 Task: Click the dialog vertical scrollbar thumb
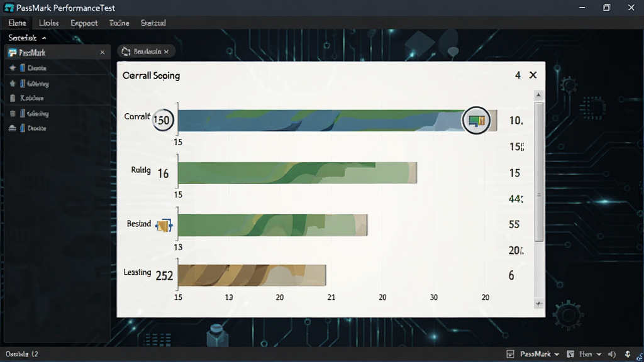[539, 172]
